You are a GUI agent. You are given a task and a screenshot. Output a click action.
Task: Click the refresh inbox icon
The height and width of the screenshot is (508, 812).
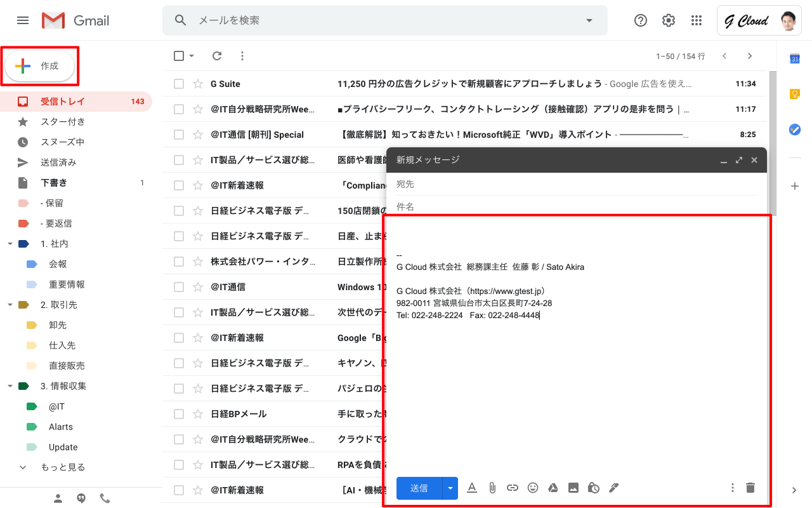217,56
